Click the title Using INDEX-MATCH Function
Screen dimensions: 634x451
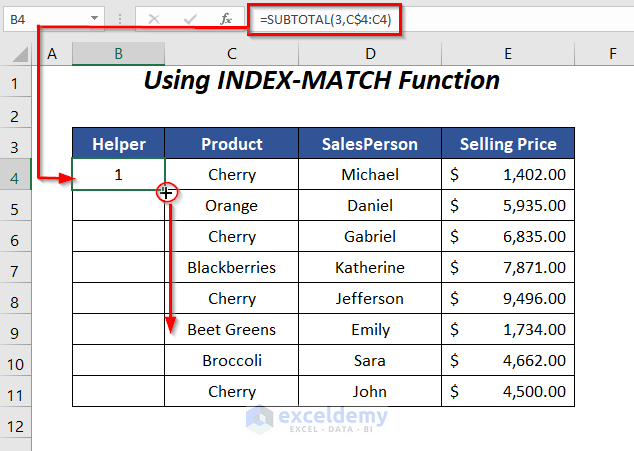(321, 81)
